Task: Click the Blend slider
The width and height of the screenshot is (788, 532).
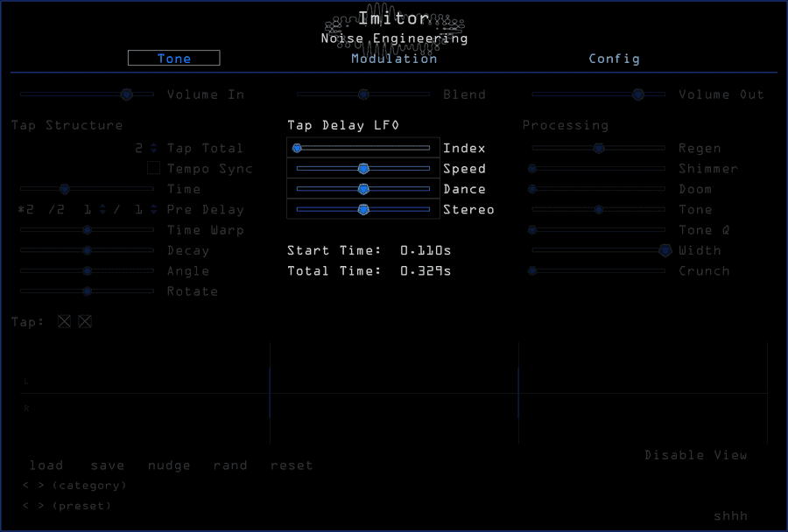Action: pos(363,94)
